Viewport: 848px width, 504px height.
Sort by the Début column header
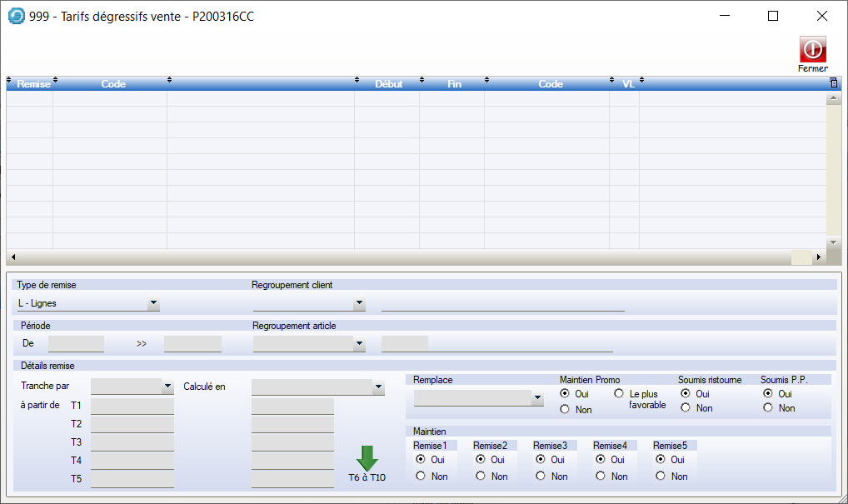(388, 84)
